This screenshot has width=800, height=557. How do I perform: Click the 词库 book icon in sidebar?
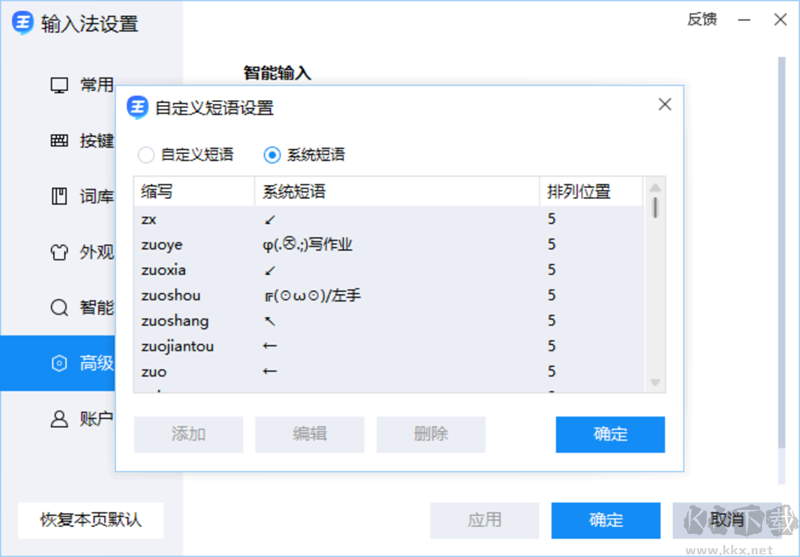(59, 196)
